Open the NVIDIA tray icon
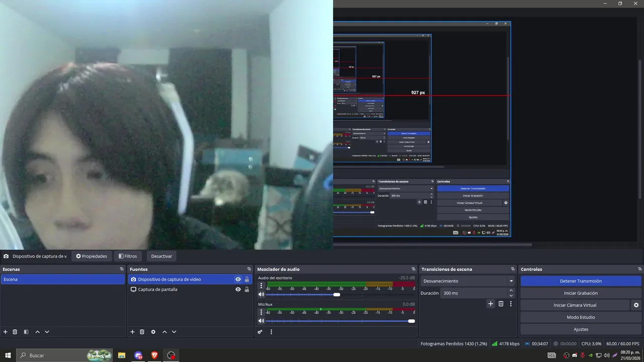 coord(591,355)
